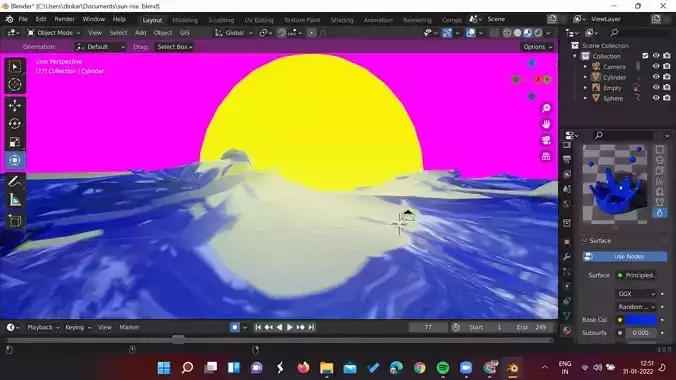Select the Scale tool

(15, 142)
